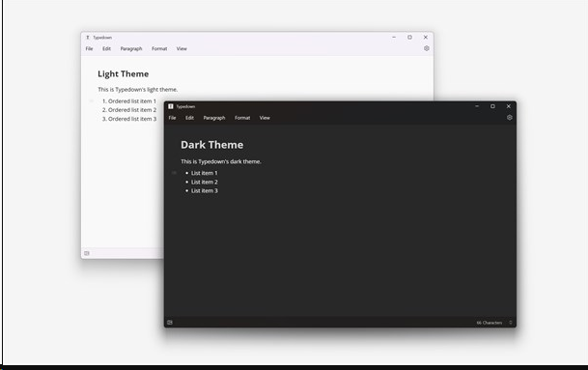The width and height of the screenshot is (588, 370).
Task: Toggle sidebar icon in light window status bar
Action: (87, 253)
